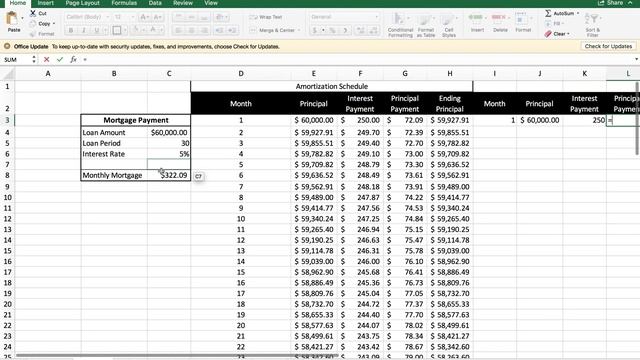Align text to the right
640x360 pixels.
point(204,30)
